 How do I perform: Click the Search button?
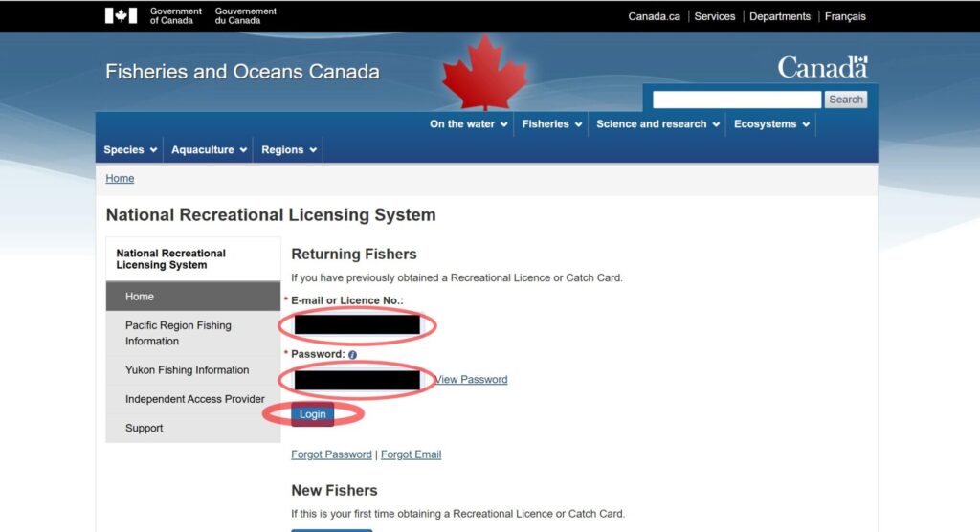pyautogui.click(x=846, y=100)
